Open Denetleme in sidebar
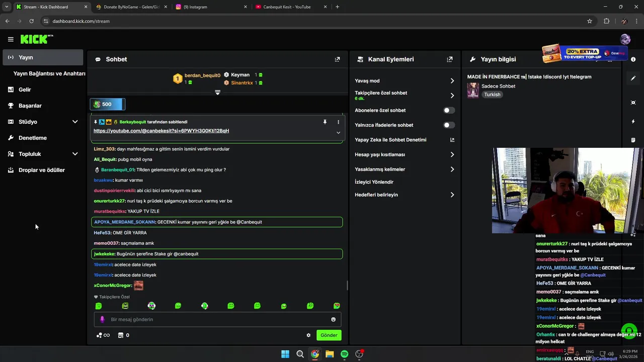 click(x=43, y=138)
